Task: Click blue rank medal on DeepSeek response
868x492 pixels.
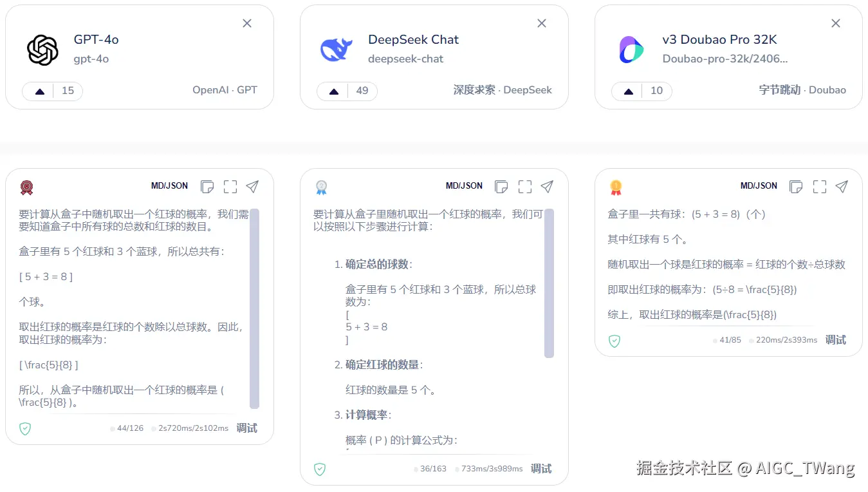Action: [x=321, y=187]
